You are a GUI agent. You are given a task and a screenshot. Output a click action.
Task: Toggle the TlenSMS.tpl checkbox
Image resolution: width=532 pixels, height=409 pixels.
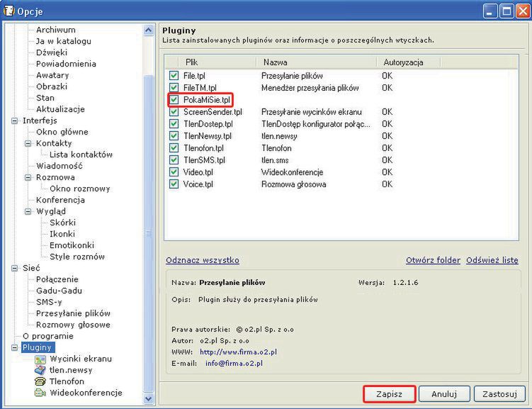174,160
